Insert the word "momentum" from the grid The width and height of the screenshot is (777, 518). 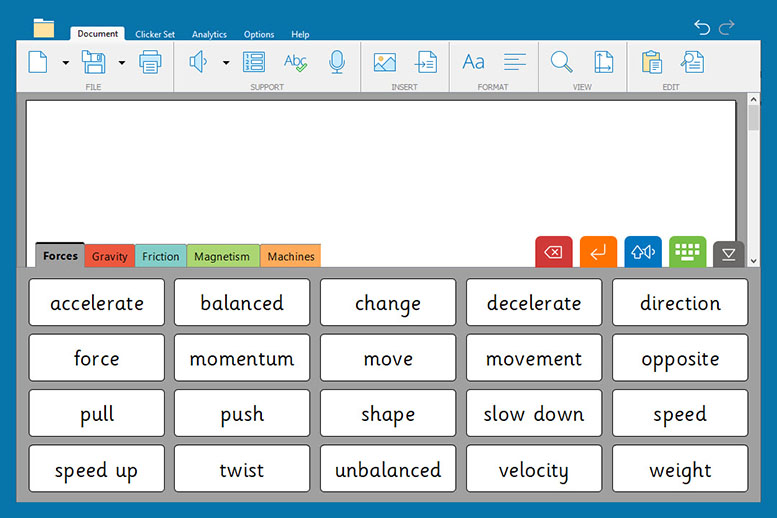click(242, 358)
